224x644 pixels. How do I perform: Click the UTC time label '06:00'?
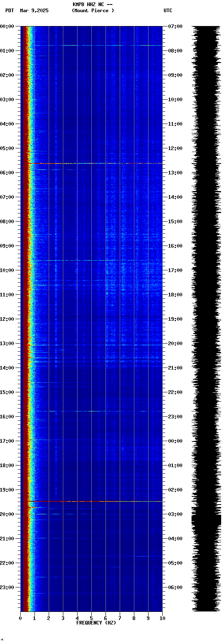[175, 587]
